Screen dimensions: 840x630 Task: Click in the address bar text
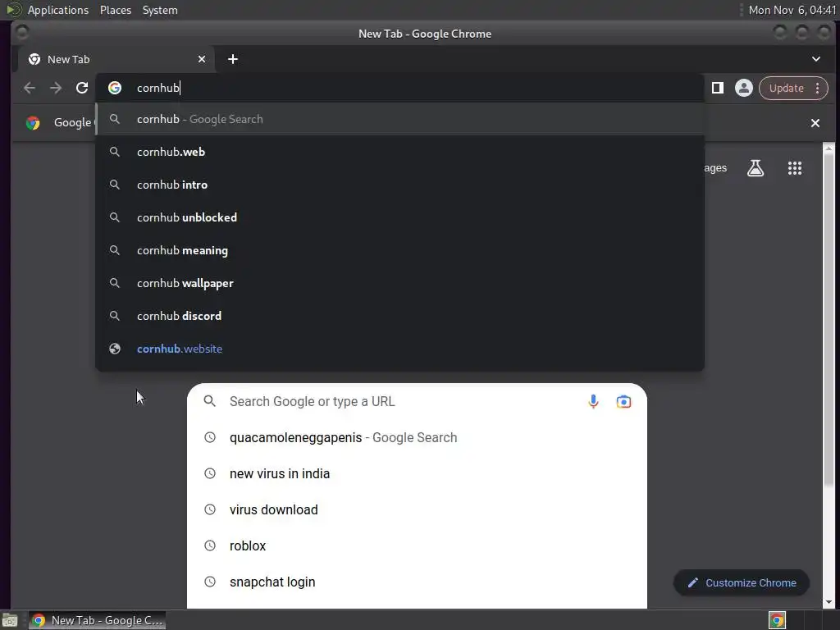click(158, 88)
